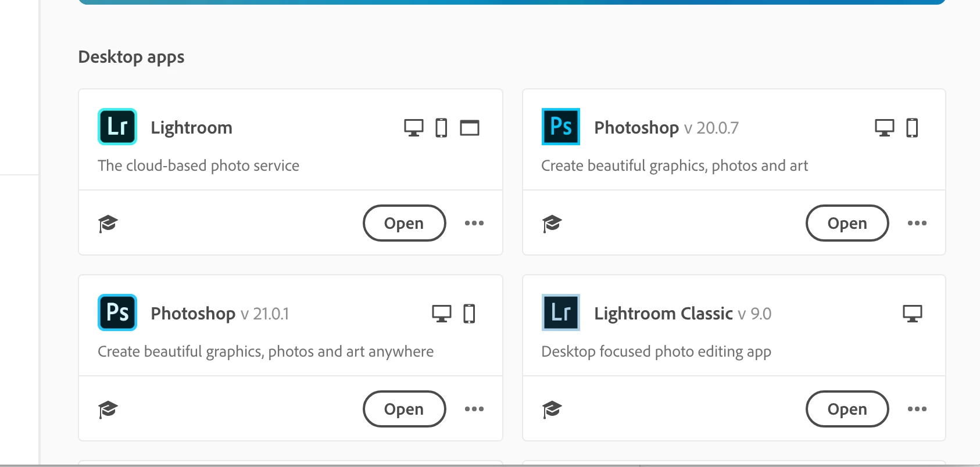Open Lightroom Classic tutorials graduation cap icon
Image resolution: width=980 pixels, height=467 pixels.
coord(552,409)
